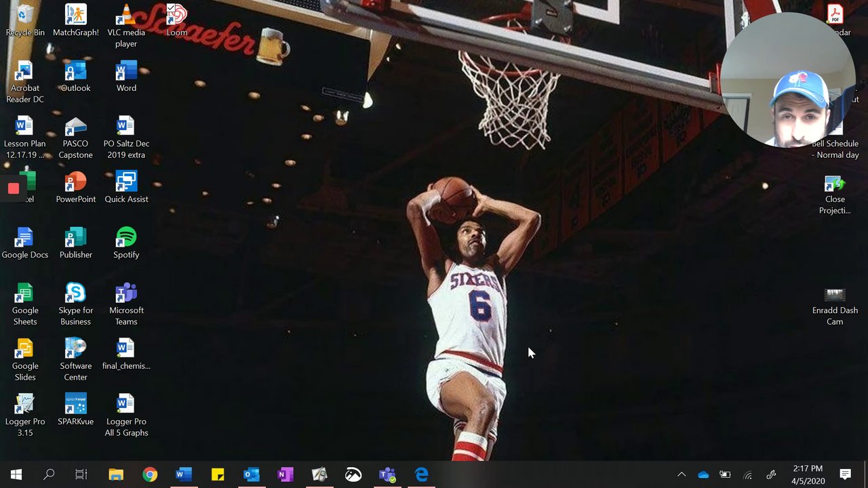Click the Loom webcam bubble
The image size is (868, 488).
[x=787, y=80]
